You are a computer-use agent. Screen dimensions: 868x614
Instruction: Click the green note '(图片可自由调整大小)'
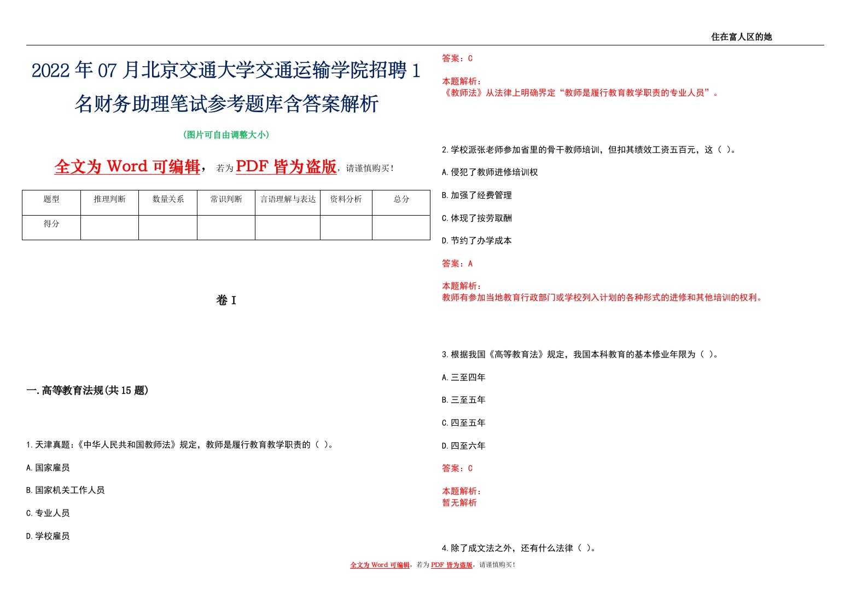(226, 135)
